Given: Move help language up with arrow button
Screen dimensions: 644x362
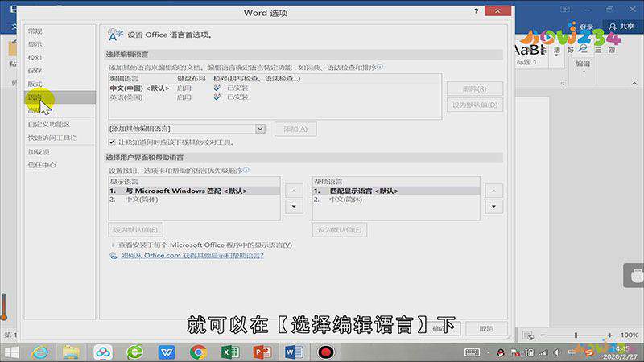Looking at the screenshot, I should pyautogui.click(x=493, y=191).
